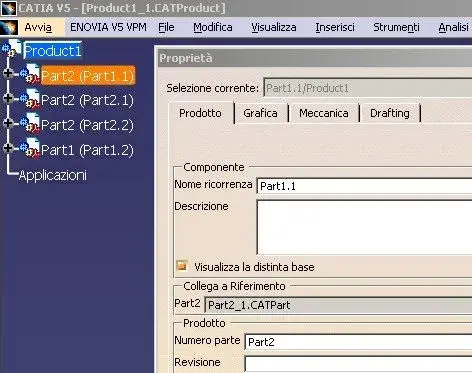Expand the Part2 (Part1.1) tree node

(x=8, y=73)
